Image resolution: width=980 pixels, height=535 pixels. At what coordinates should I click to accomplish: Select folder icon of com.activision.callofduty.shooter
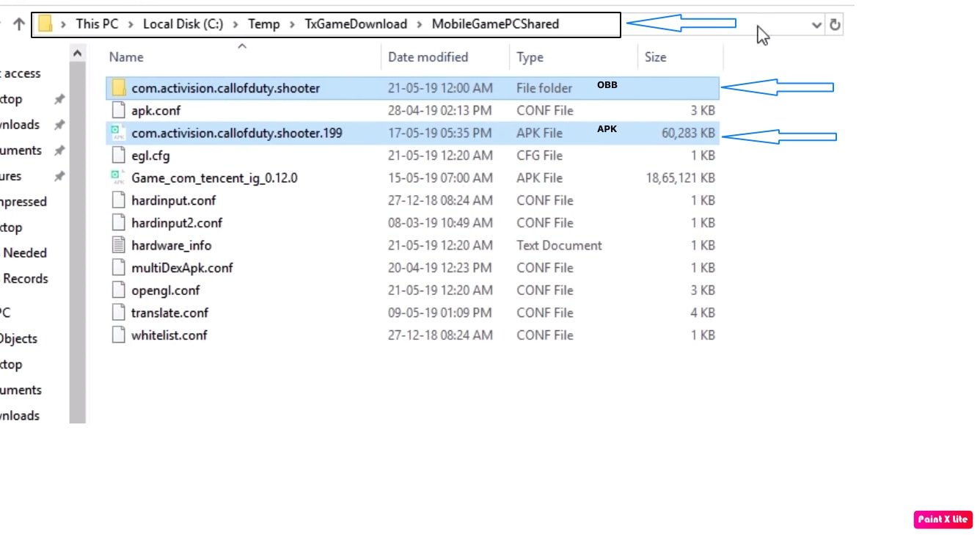[119, 88]
